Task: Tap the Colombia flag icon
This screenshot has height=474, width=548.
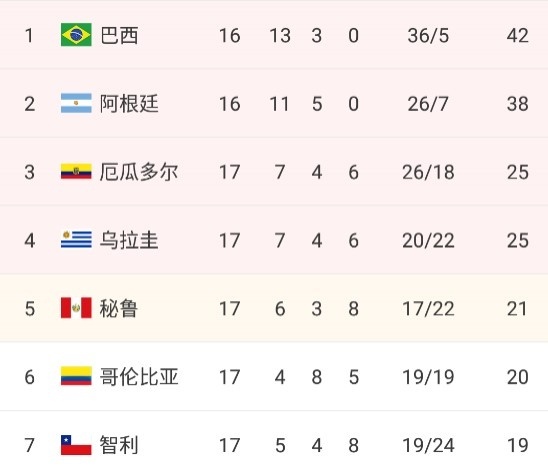Action: click(x=76, y=376)
